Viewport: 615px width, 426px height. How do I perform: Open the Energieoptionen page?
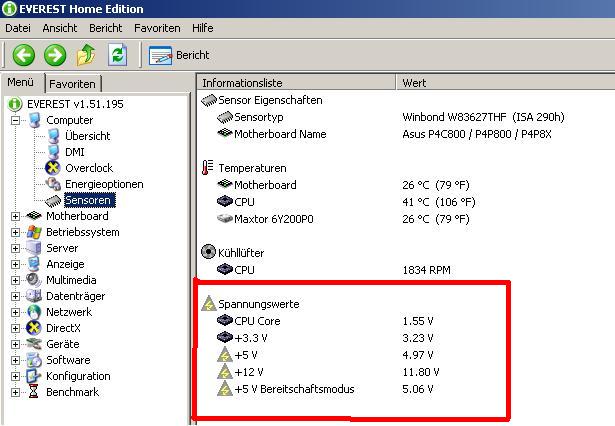(104, 184)
